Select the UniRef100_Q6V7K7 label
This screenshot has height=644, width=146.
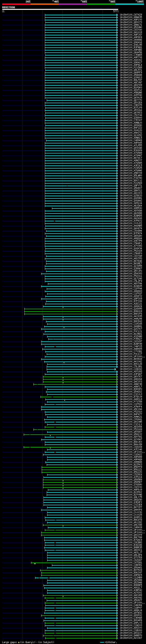[x=131, y=376]
